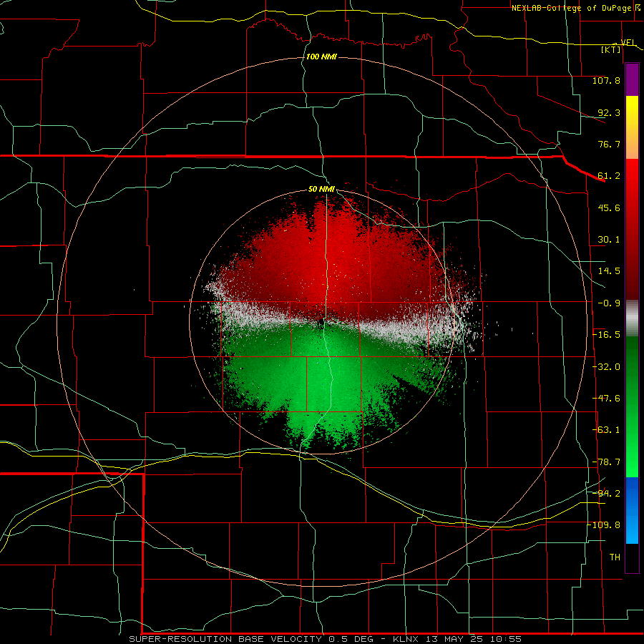Click the 92.3 velocity scale value
This screenshot has height=644, width=644.
point(609,112)
